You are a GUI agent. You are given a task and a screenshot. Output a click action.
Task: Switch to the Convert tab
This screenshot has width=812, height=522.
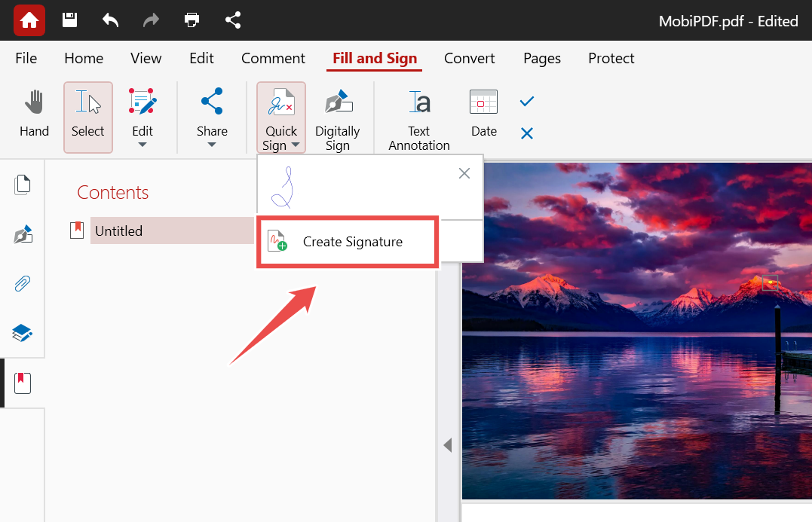[469, 58]
